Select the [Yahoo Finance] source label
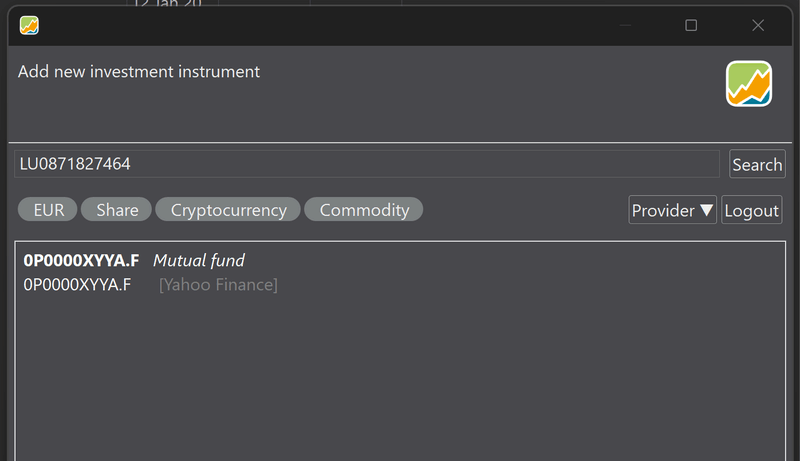800x461 pixels. tap(218, 286)
